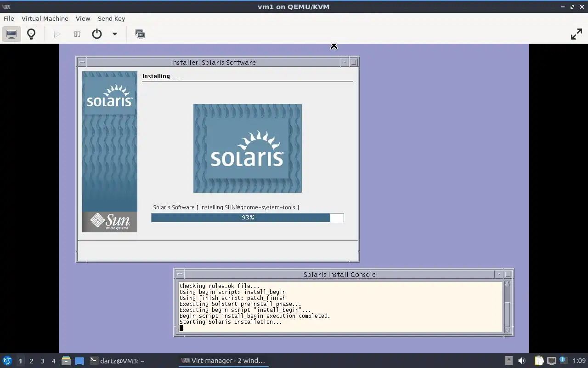Switch to dartz@VM3 terminal taskbar entry
This screenshot has height=368, width=588.
point(117,361)
